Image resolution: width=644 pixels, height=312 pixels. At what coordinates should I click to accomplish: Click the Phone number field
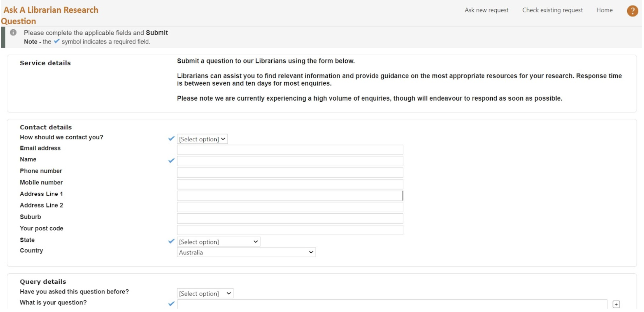point(290,172)
